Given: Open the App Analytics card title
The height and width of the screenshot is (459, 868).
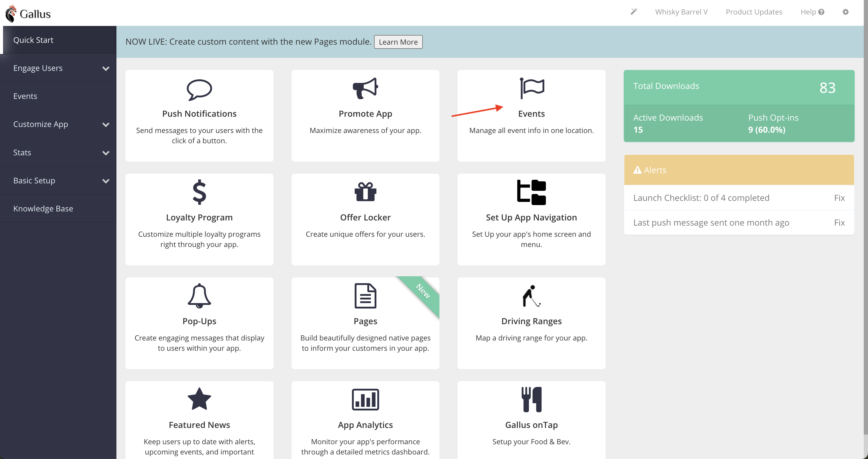Looking at the screenshot, I should click(365, 425).
